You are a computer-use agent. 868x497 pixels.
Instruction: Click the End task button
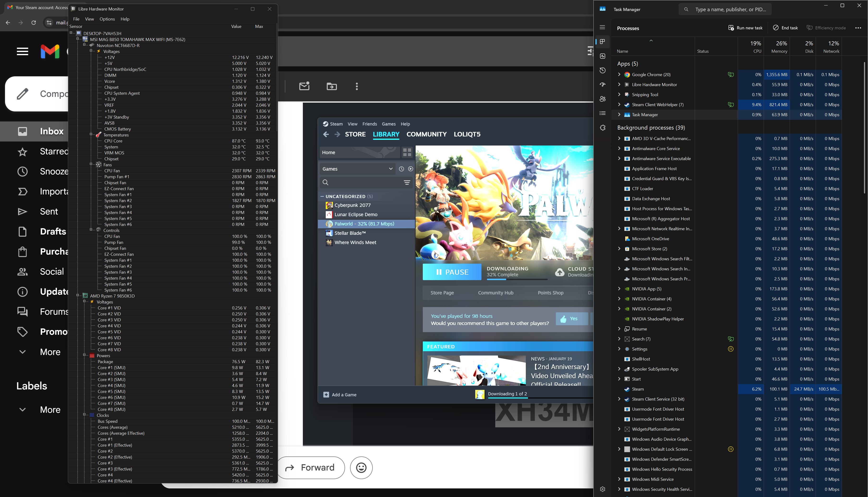tap(785, 28)
